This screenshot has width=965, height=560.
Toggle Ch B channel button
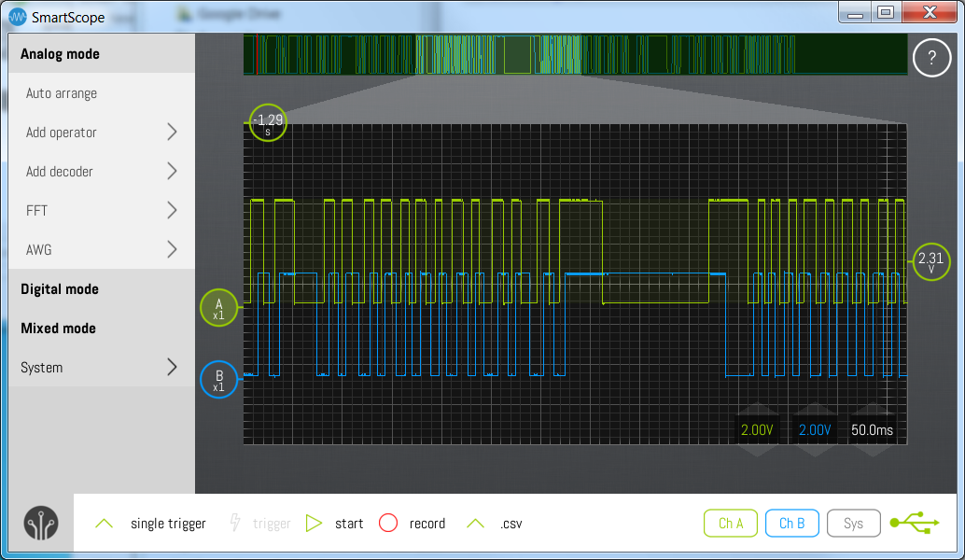pyautogui.click(x=791, y=523)
